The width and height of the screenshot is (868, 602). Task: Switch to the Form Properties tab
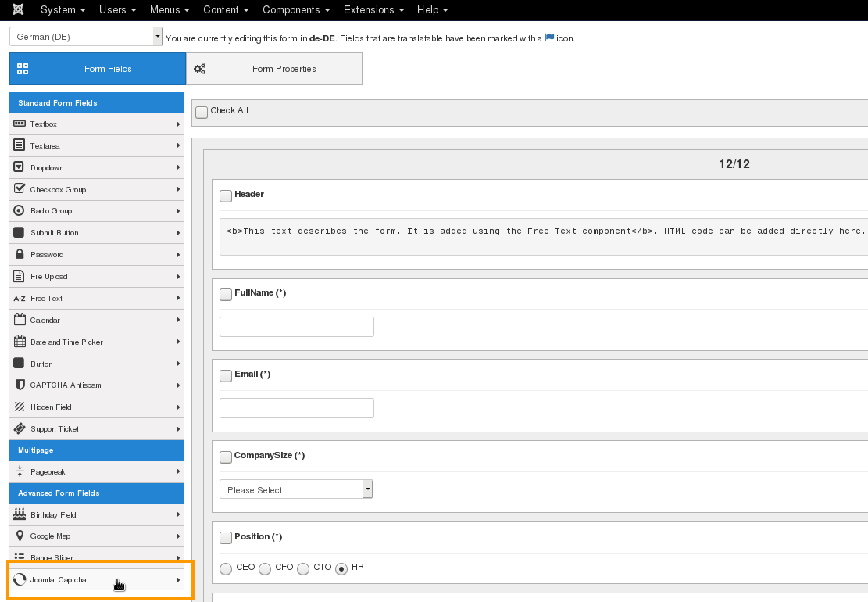click(273, 69)
